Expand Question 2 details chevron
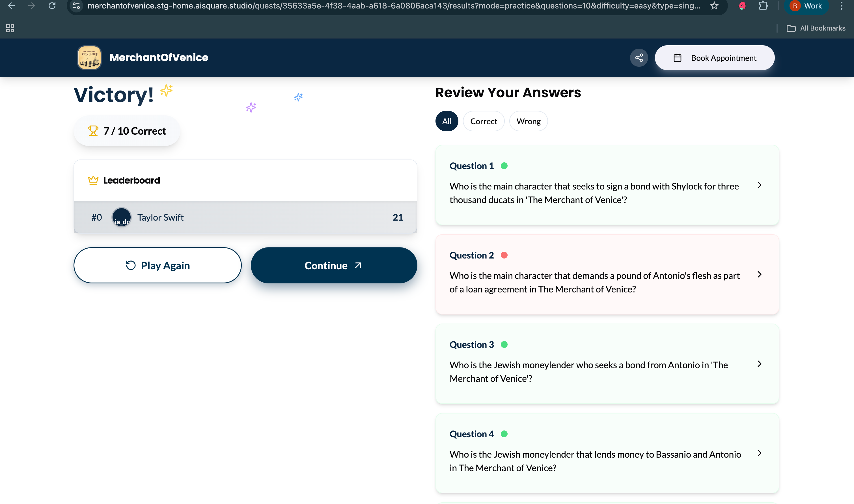The height and width of the screenshot is (504, 854). pos(759,274)
